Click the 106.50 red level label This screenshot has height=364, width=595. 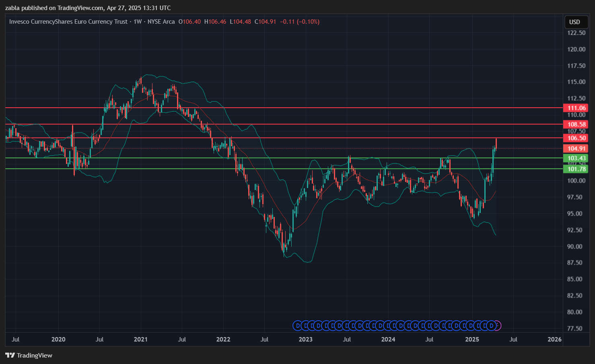[576, 138]
